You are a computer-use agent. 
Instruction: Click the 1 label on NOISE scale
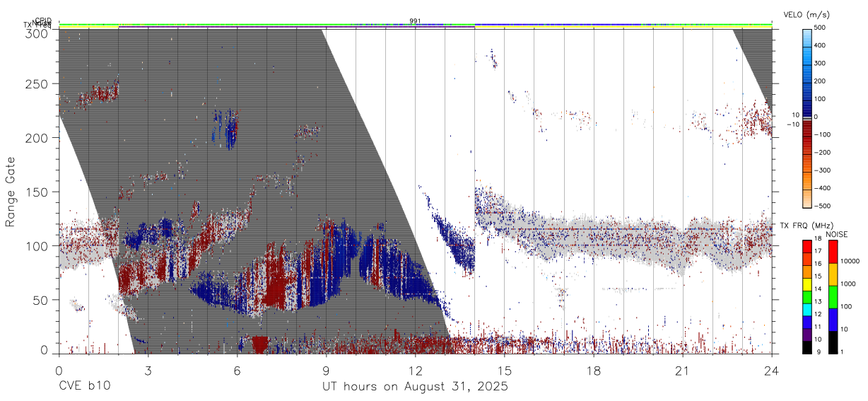[x=842, y=351]
